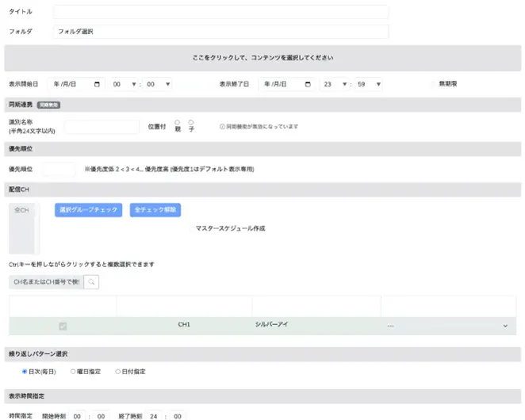Click 選択グループチェック button
525x420 pixels.
[x=88, y=210]
